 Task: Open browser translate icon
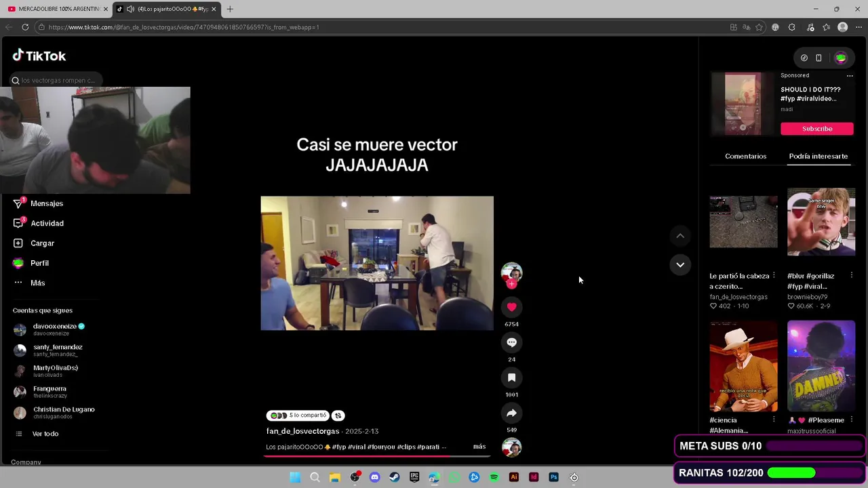point(746,27)
